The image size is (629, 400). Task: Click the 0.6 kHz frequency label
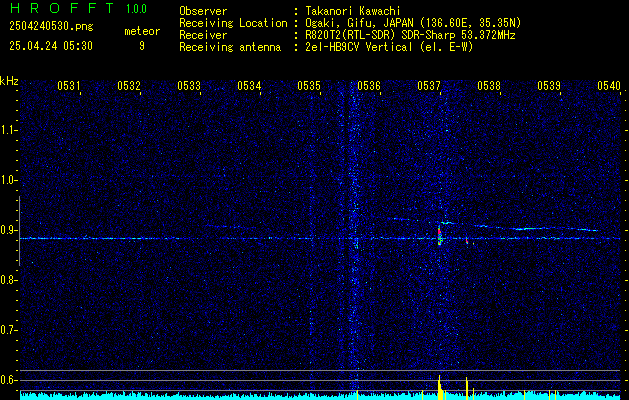(x=8, y=380)
